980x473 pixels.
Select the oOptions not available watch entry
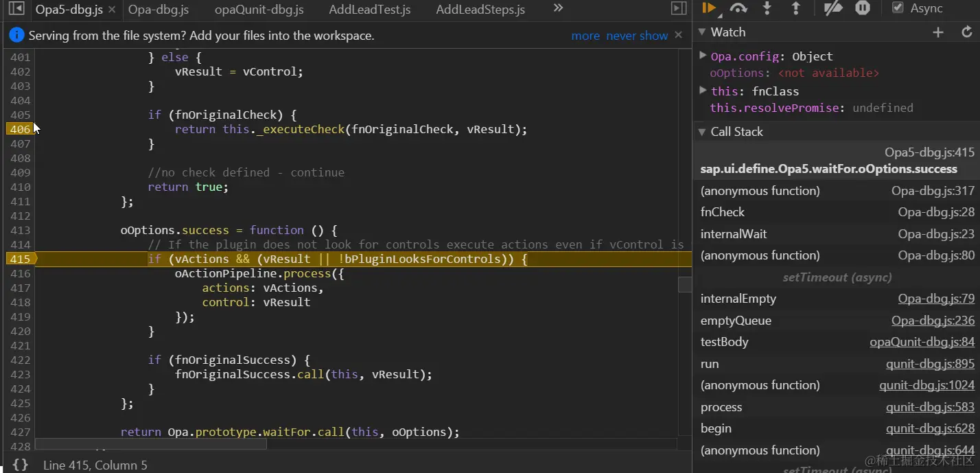pos(794,73)
